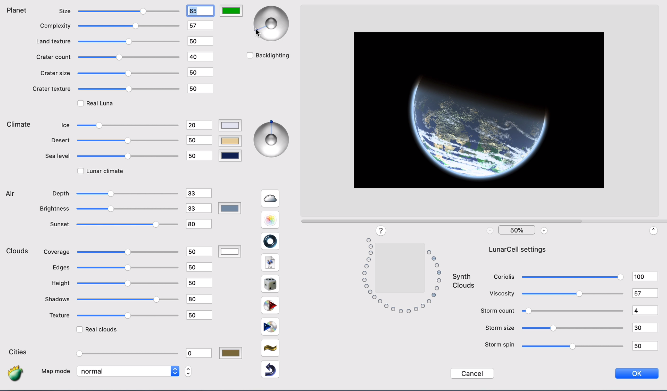The width and height of the screenshot is (667, 391).
Task: Focus the Crater size value field
Action: pyautogui.click(x=200, y=73)
